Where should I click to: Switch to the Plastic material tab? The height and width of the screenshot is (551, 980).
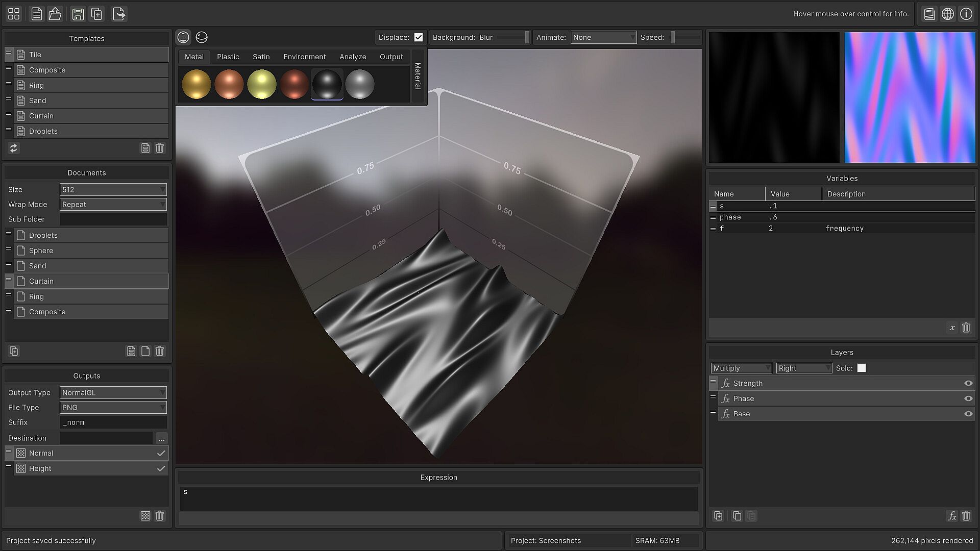point(228,57)
